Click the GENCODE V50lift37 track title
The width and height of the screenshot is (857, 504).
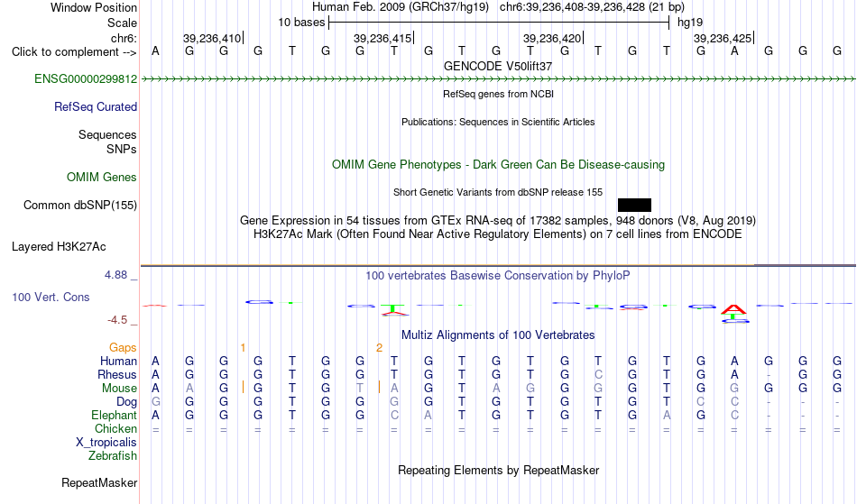click(498, 66)
